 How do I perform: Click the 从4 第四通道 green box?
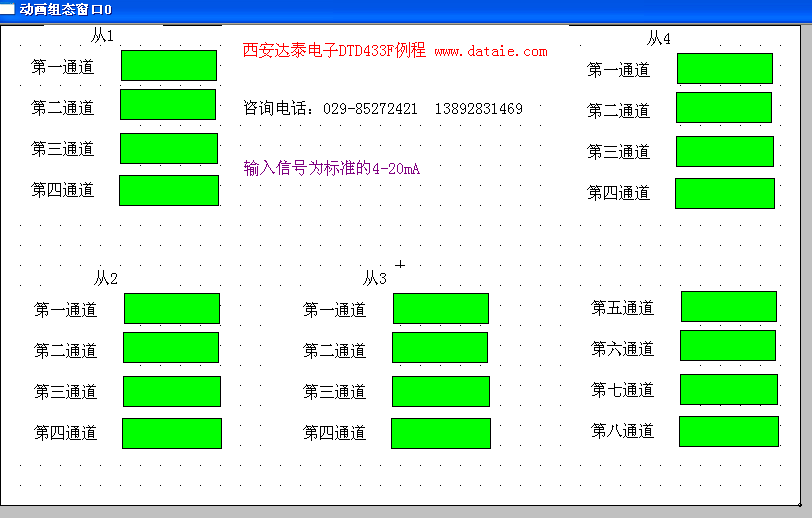[725, 193]
